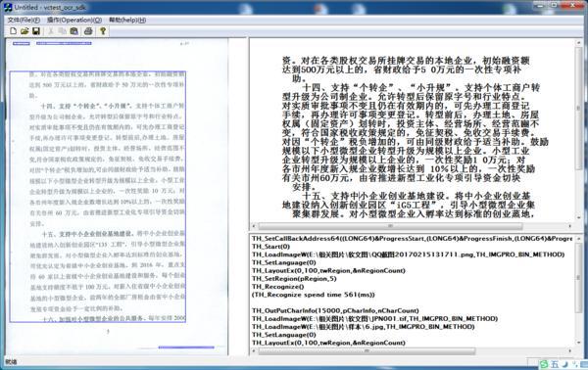Image resolution: width=588 pixels, height=370 pixels.
Task: Click the 'TH_OutPutCharInfo(15000,pCharInfo,nCharCount)' line
Action: (335, 310)
